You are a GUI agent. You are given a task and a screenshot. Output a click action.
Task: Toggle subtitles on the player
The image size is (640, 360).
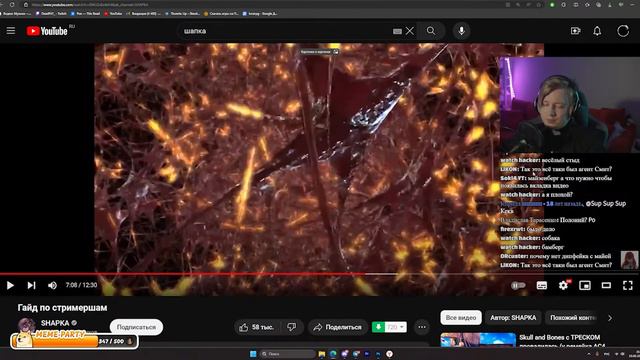[x=542, y=285]
